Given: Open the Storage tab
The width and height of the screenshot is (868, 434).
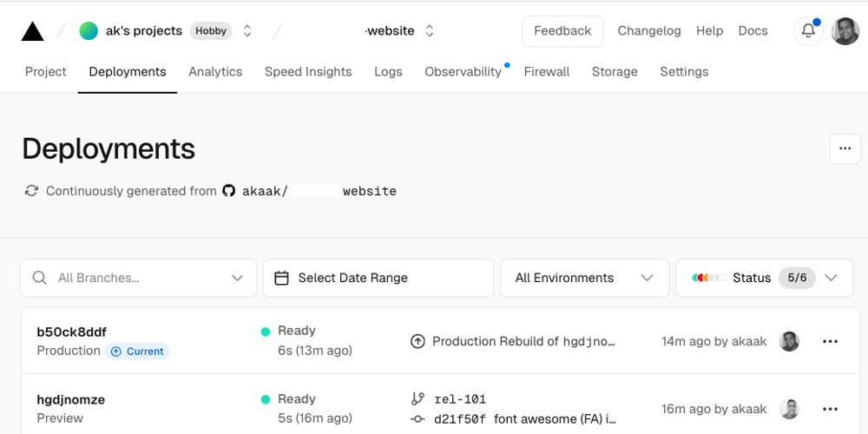Looking at the screenshot, I should coord(615,72).
